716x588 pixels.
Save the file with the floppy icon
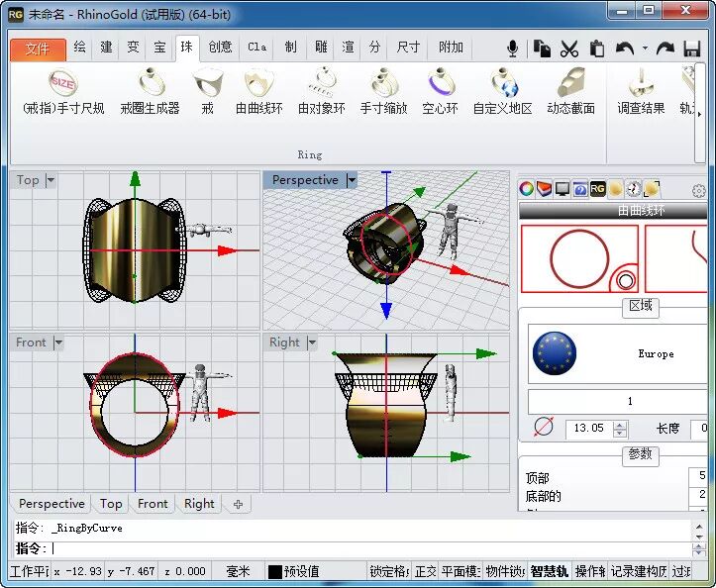pyautogui.click(x=692, y=48)
